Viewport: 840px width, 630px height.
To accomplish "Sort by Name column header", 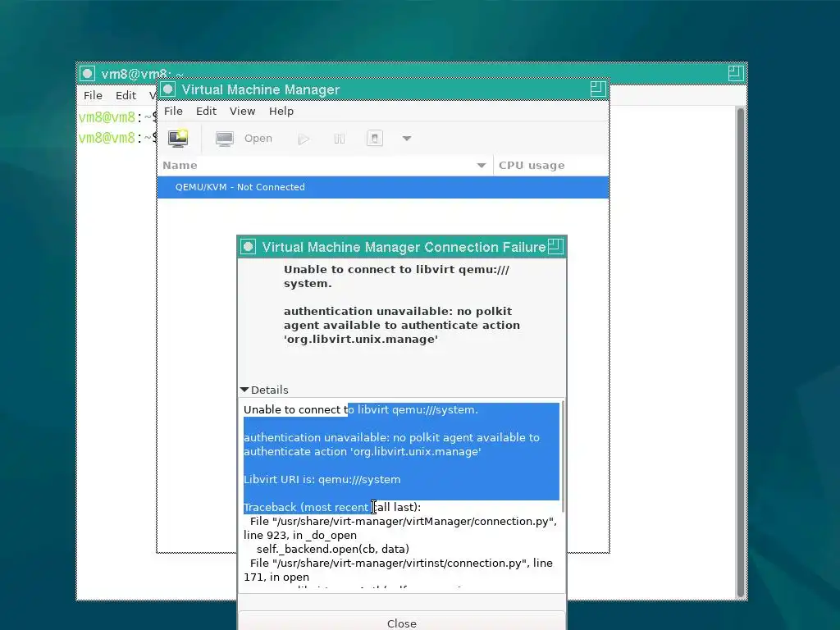I will coord(325,166).
